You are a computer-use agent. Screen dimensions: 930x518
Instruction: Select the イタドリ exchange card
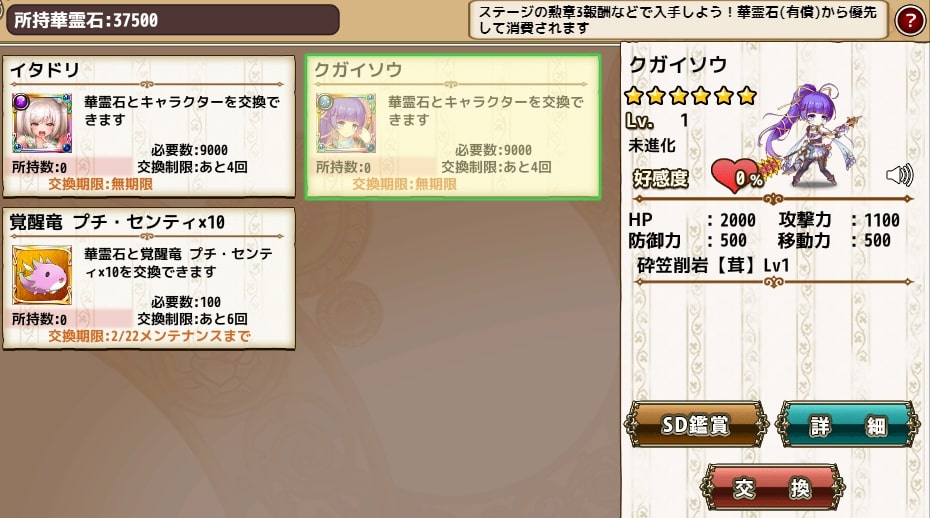[x=149, y=126]
